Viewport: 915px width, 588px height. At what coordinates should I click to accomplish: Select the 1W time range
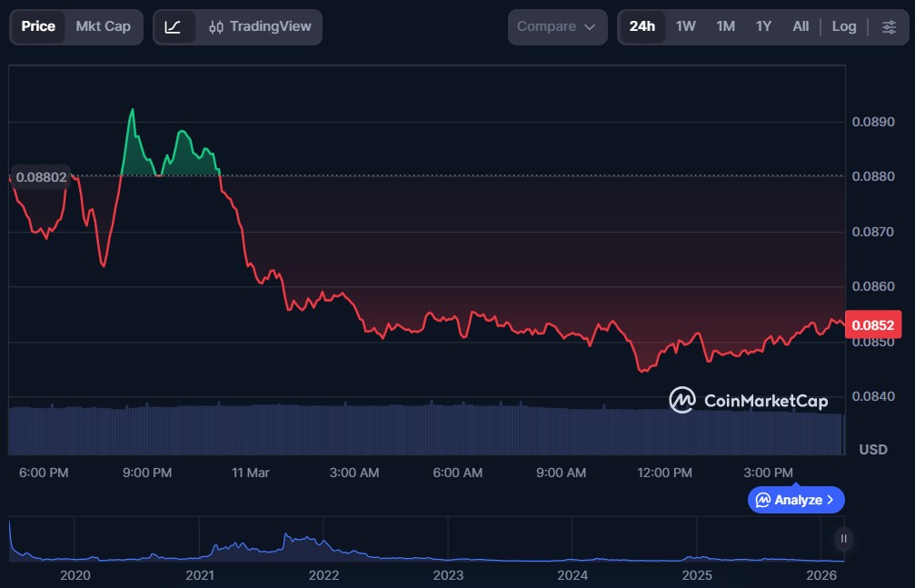point(685,26)
